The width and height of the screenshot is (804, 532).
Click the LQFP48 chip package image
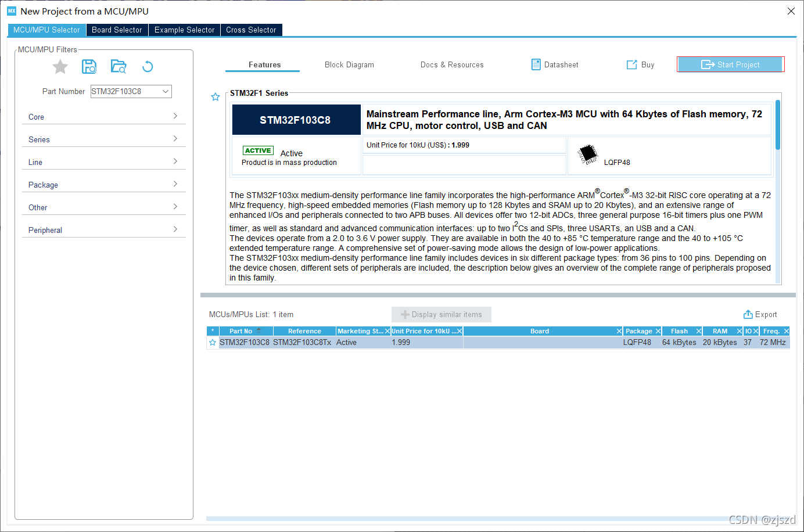588,154
